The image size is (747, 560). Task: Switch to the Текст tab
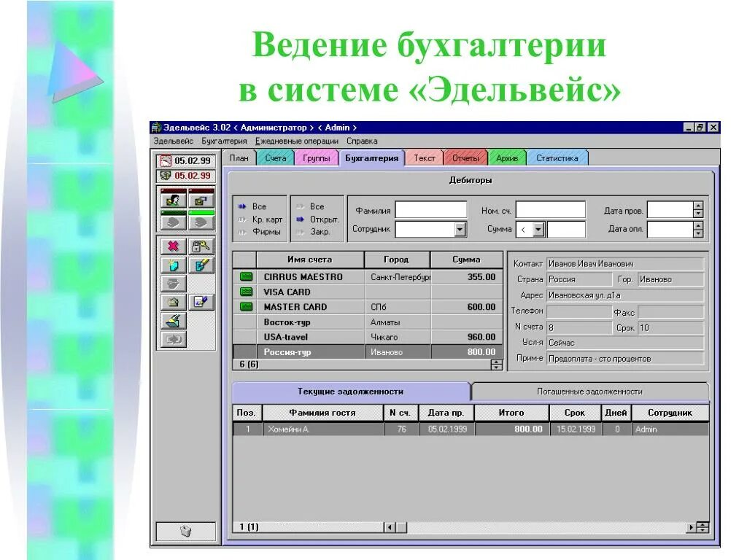click(x=424, y=158)
